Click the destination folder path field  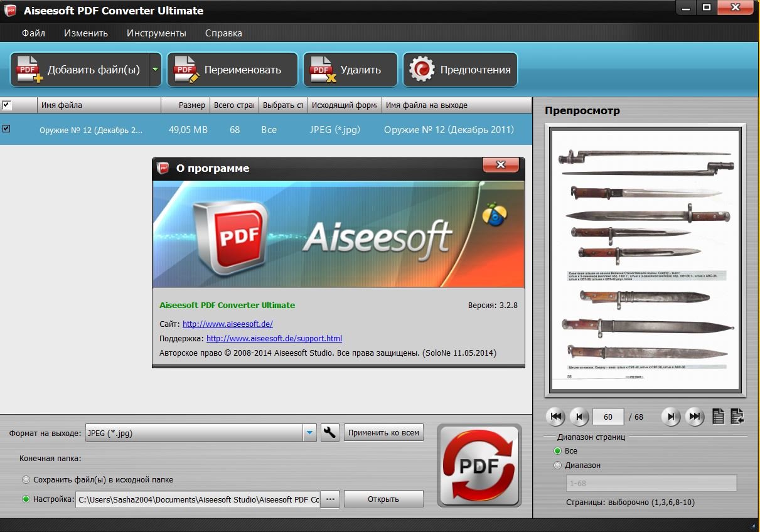198,499
